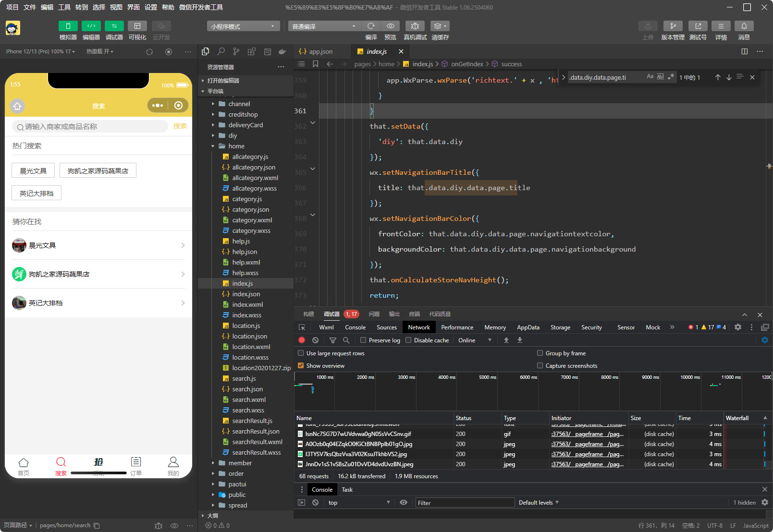Click the 晨光文具 hot search tag
Image resolution: width=773 pixels, height=532 pixels.
click(33, 170)
